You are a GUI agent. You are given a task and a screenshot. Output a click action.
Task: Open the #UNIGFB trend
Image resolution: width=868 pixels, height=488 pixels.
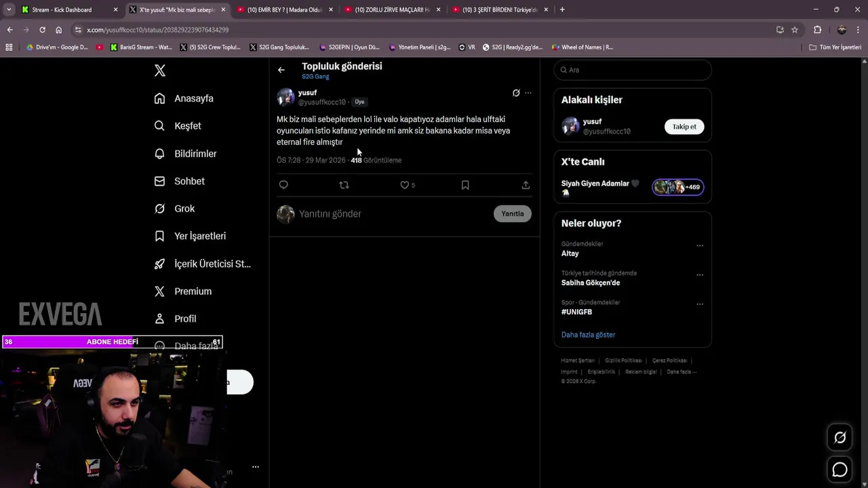576,312
